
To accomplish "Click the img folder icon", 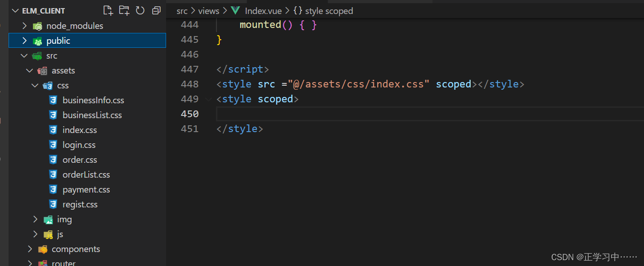I will (48, 220).
